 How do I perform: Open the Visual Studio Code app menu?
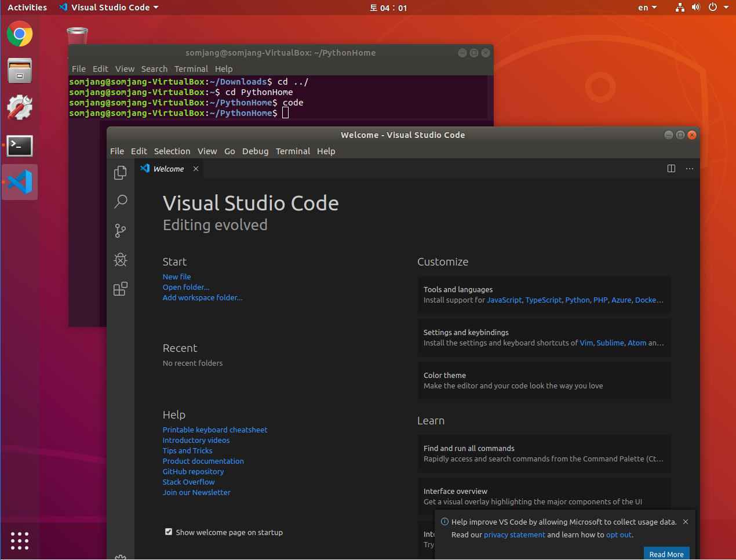coord(109,8)
